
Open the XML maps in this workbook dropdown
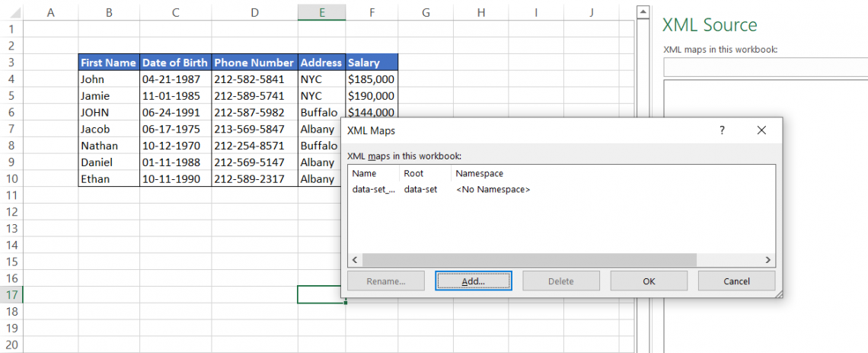[x=765, y=68]
